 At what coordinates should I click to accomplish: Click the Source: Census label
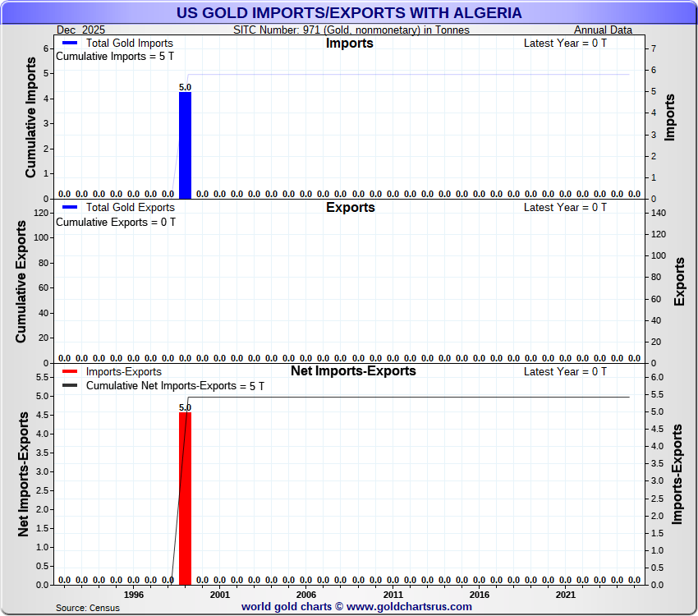tap(87, 608)
